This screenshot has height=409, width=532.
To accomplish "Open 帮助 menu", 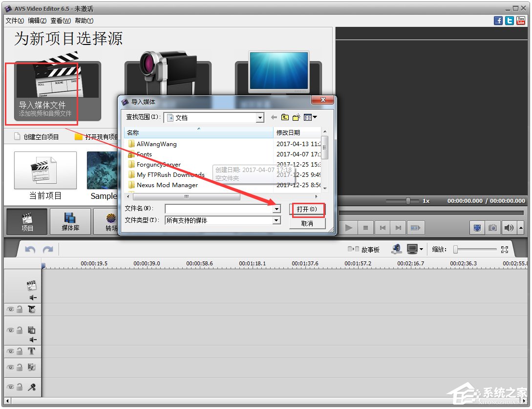I will click(x=84, y=21).
